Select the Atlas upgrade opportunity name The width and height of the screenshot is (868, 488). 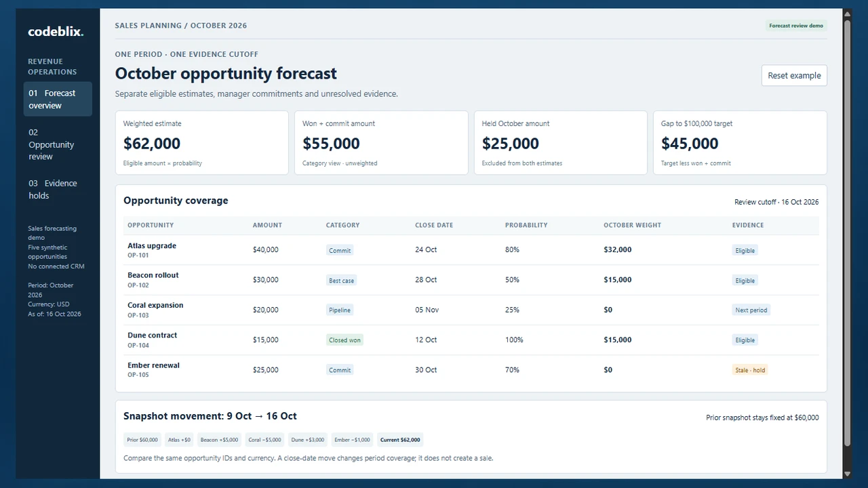[x=152, y=246]
